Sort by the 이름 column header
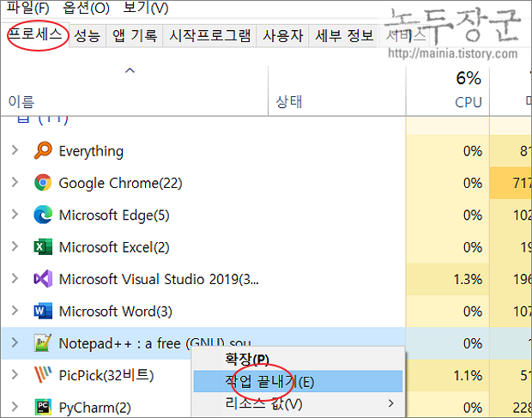This screenshot has height=418, width=532. point(135,91)
